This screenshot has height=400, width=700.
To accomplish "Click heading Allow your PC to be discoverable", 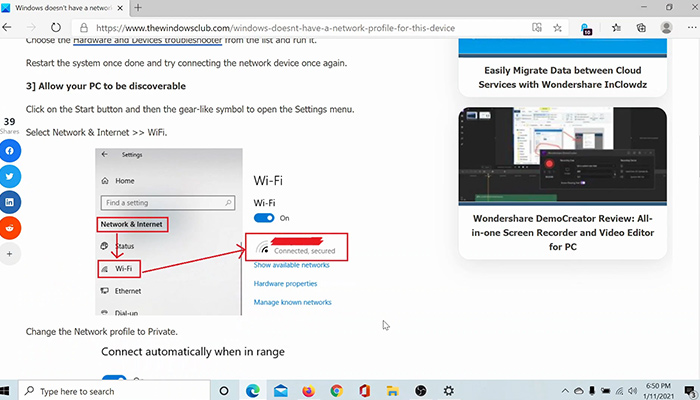I will (106, 86).
